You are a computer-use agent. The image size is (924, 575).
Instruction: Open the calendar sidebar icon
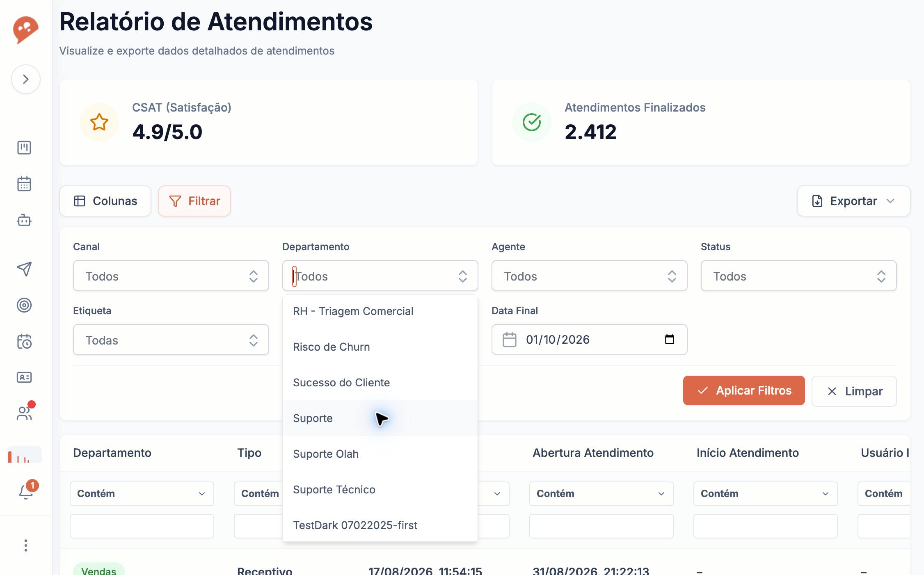click(x=24, y=184)
